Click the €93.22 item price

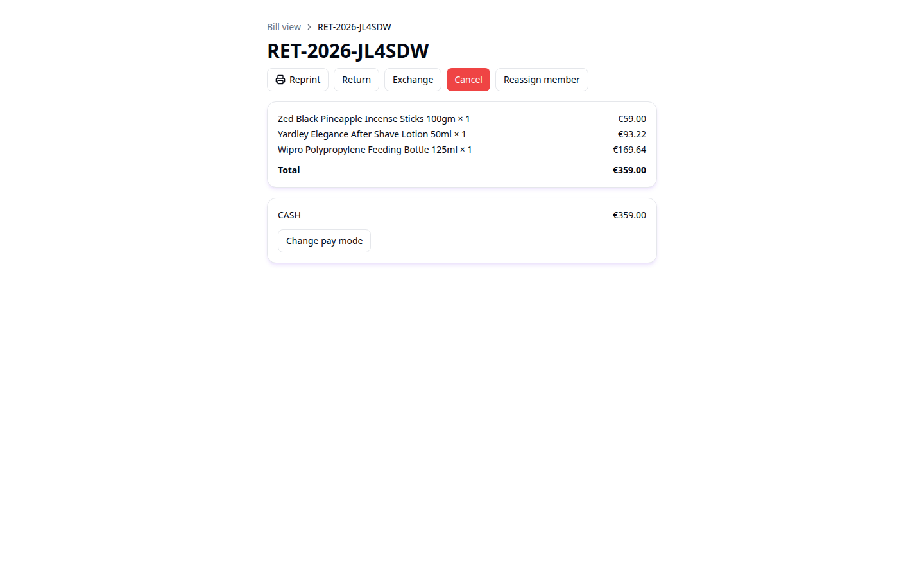pyautogui.click(x=632, y=134)
